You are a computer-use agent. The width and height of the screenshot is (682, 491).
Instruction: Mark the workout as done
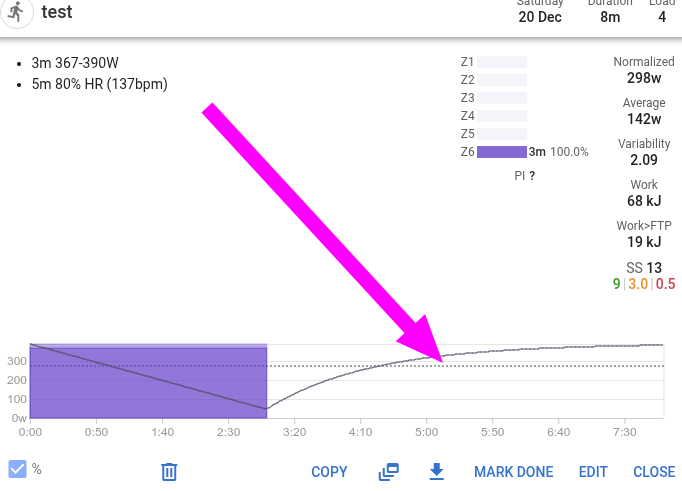(x=513, y=472)
